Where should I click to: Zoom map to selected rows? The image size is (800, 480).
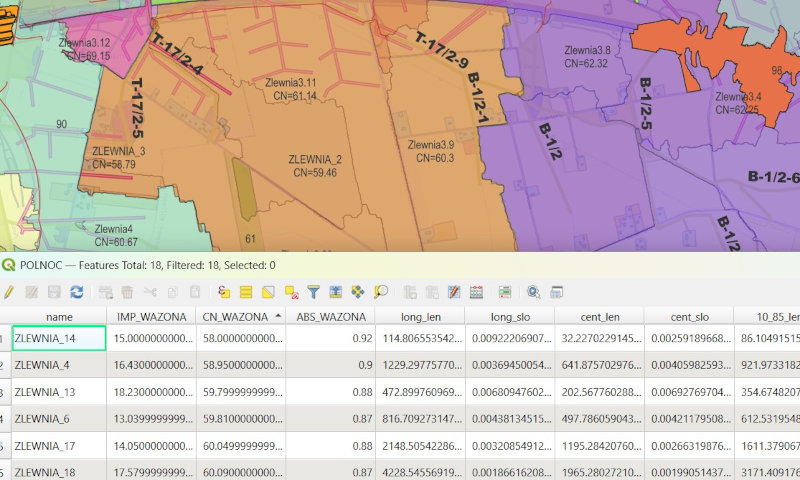click(x=381, y=292)
